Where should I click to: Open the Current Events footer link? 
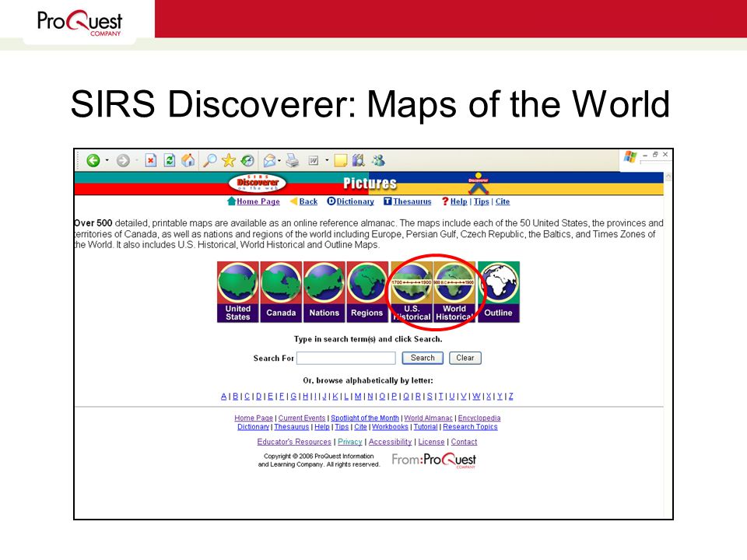(302, 418)
